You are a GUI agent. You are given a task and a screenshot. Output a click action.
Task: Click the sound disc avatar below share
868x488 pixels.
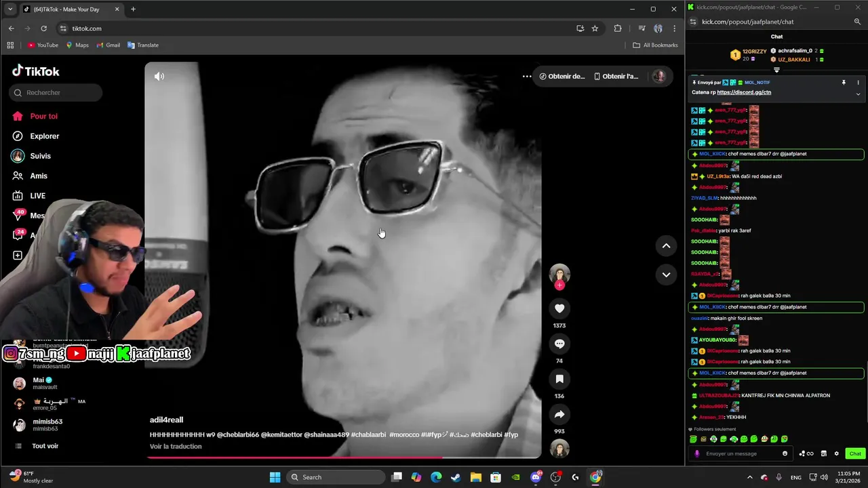pos(559,449)
